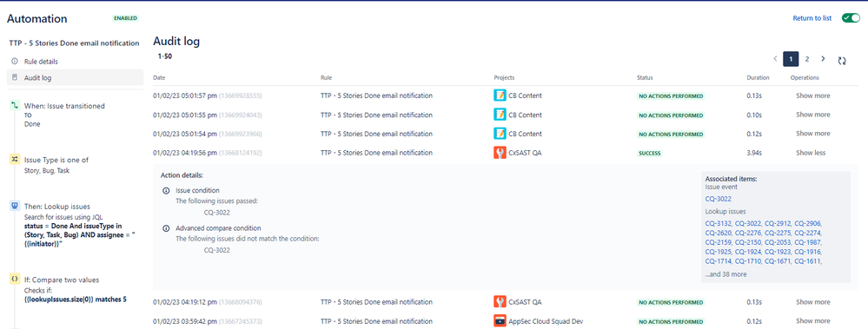Go to audit log page 2
The width and height of the screenshot is (868, 329).
[807, 59]
